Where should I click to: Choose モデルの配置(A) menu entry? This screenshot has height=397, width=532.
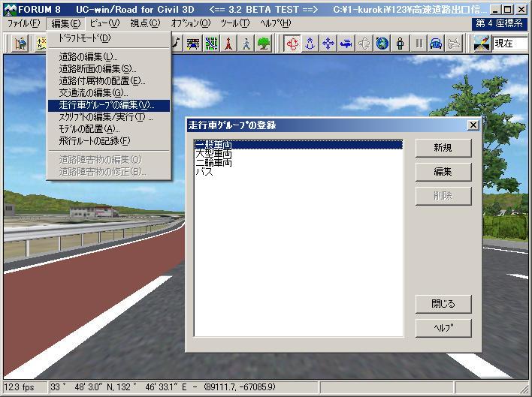coord(108,129)
